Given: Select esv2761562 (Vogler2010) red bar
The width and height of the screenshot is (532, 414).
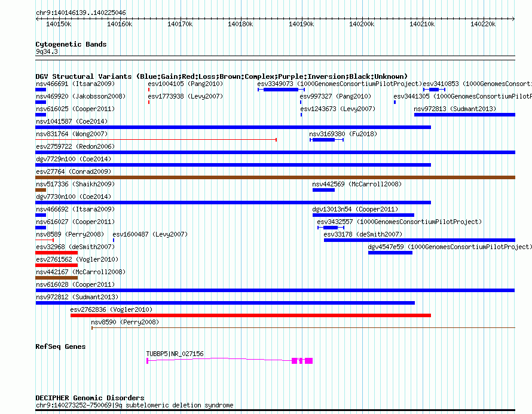Looking at the screenshot, I should click(x=57, y=265).
